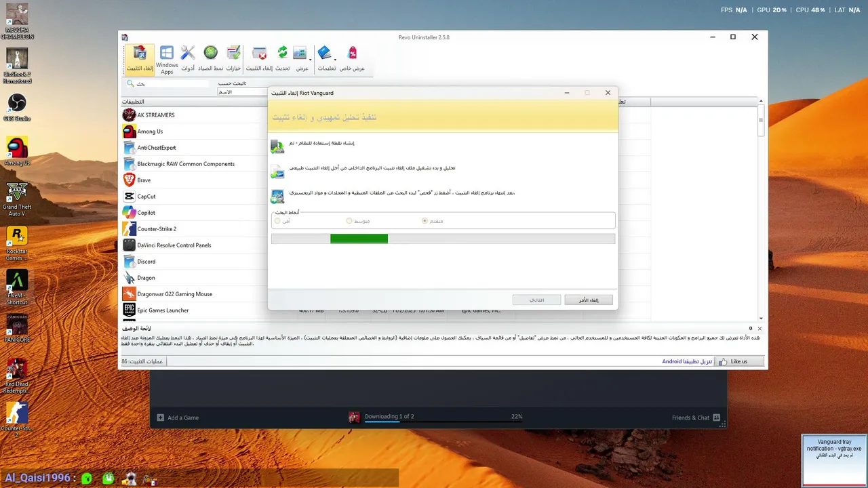Open Friends & Chat in Steam
The width and height of the screenshot is (868, 488).
tap(696, 418)
